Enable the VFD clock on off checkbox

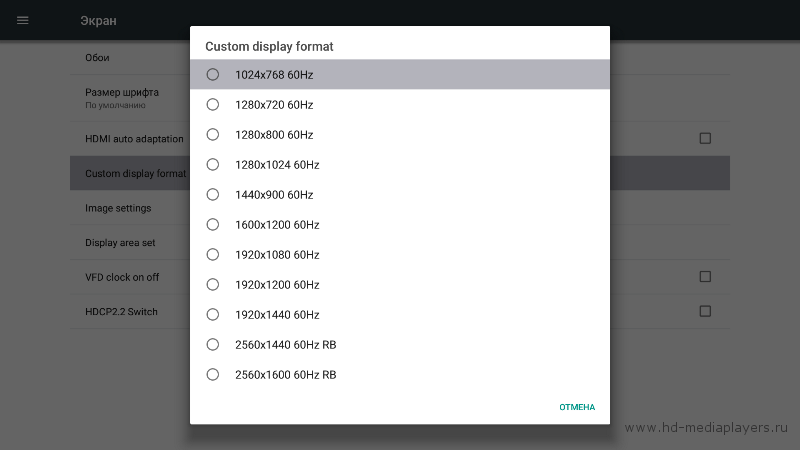(705, 277)
